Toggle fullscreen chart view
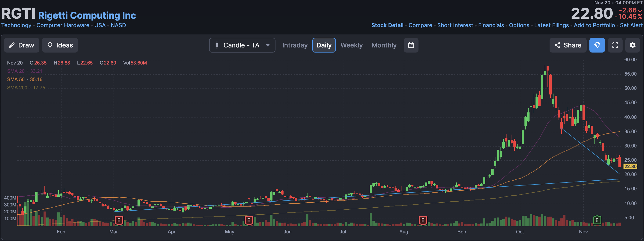The width and height of the screenshot is (644, 241). click(615, 45)
